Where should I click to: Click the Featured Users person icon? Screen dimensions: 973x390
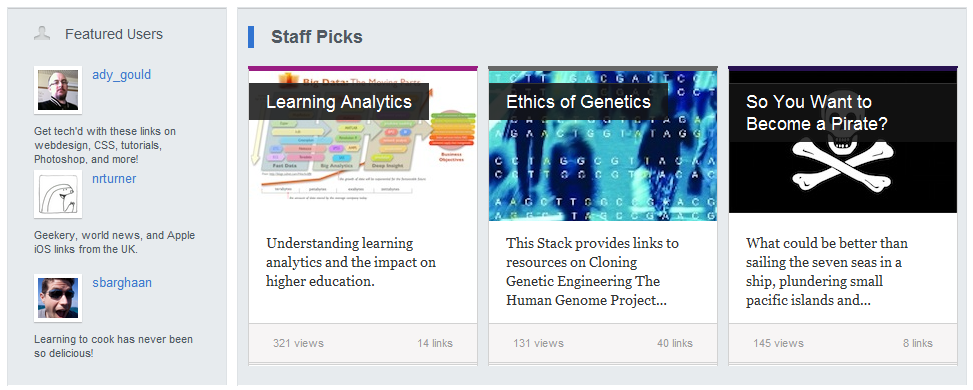42,34
